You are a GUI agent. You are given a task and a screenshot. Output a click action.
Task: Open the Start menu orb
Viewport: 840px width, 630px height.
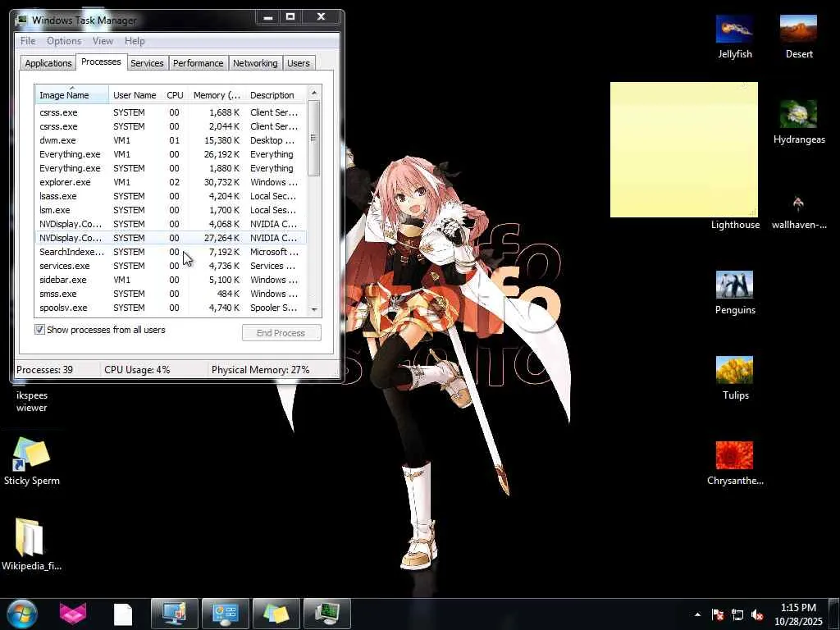click(x=22, y=614)
